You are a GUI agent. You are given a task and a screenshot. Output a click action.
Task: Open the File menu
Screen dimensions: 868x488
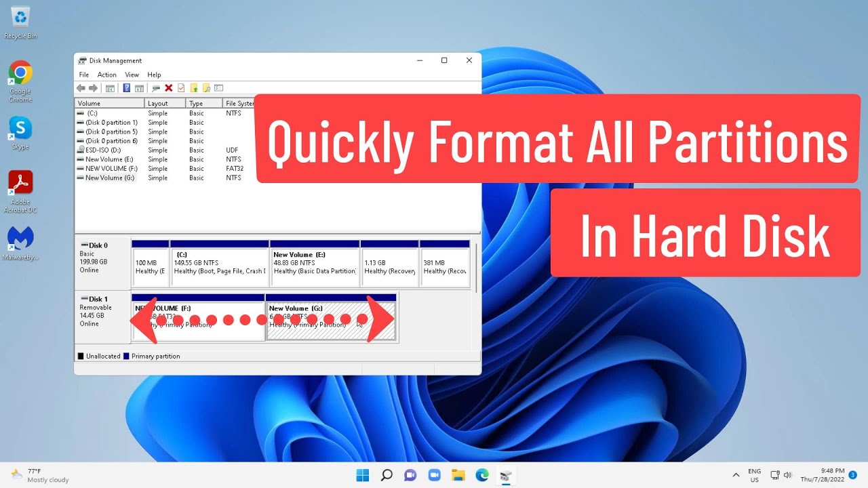click(84, 75)
